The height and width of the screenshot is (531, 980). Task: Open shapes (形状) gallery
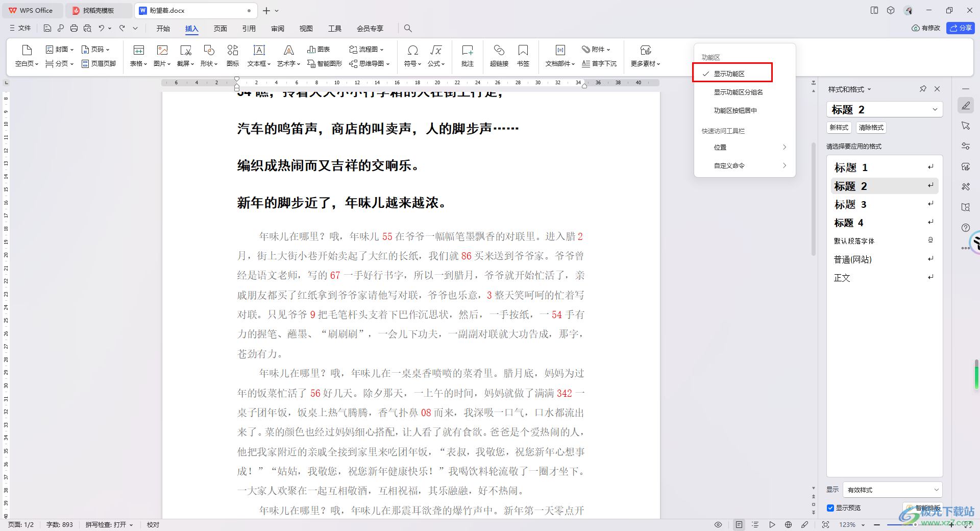point(209,56)
